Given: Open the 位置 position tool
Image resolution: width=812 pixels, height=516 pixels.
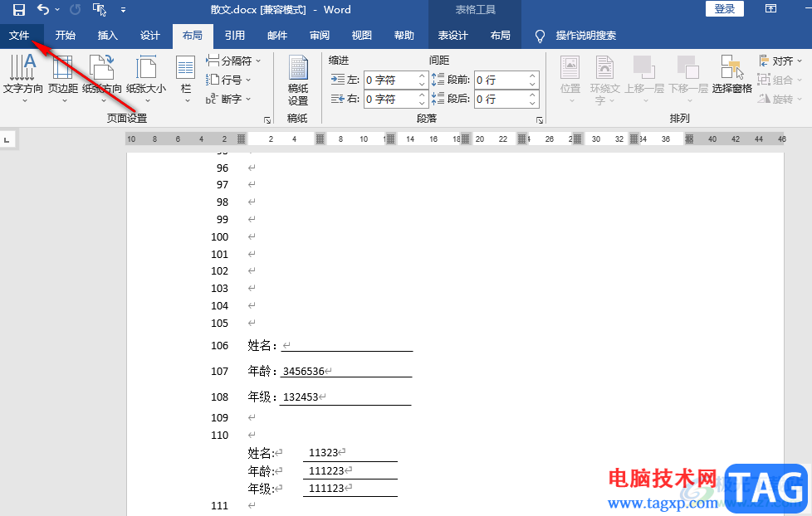Looking at the screenshot, I should coord(570,78).
